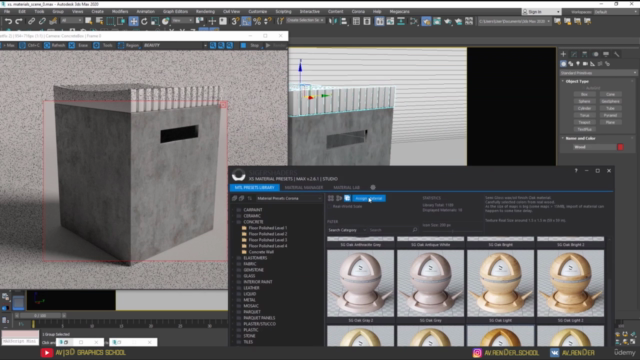
Task: Open the Standard Primitives dropdown
Action: (x=598, y=73)
